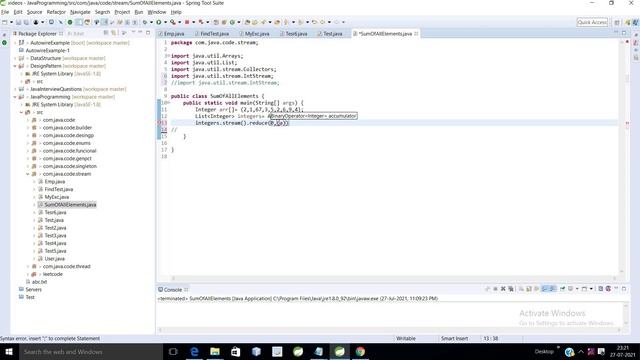Viewport: 640px width, 360px height.
Task: Click the green Debug toolbar icon
Action: [144, 22]
